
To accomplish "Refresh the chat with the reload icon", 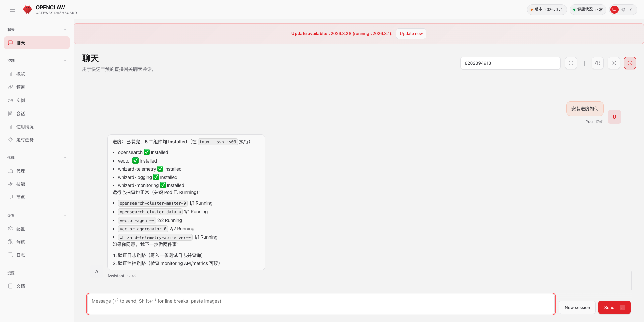I will (571, 63).
